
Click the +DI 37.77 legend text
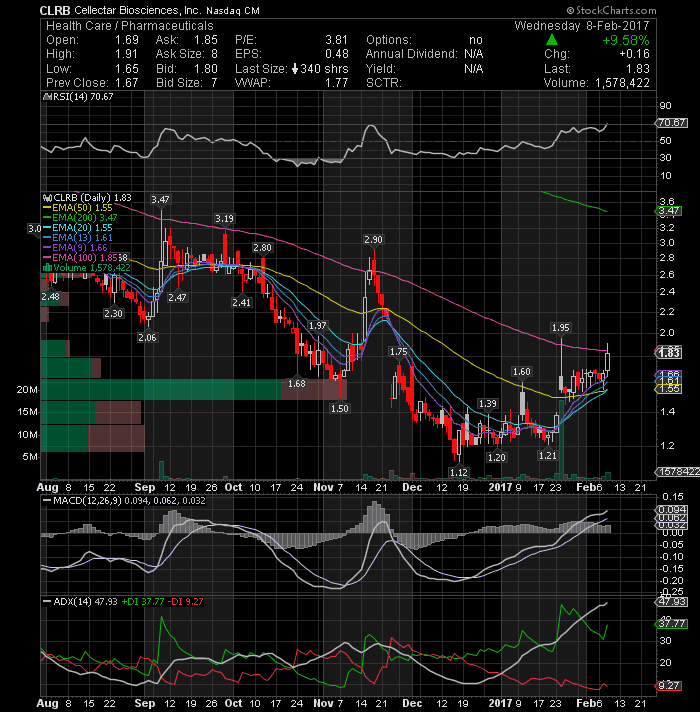tap(143, 601)
